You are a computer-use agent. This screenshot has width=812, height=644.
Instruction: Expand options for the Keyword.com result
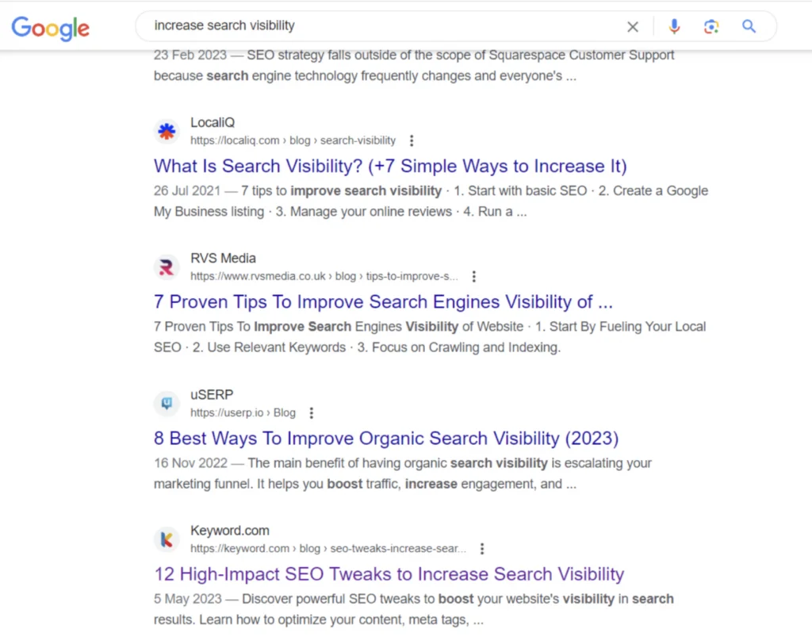click(482, 548)
